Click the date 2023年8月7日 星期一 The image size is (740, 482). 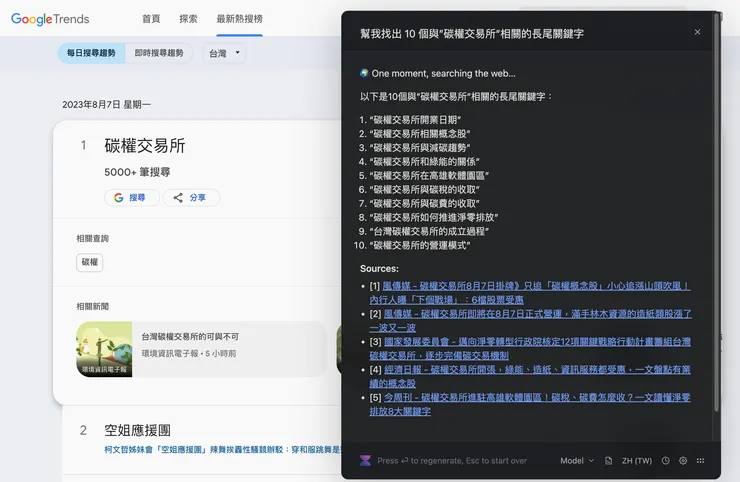[107, 105]
